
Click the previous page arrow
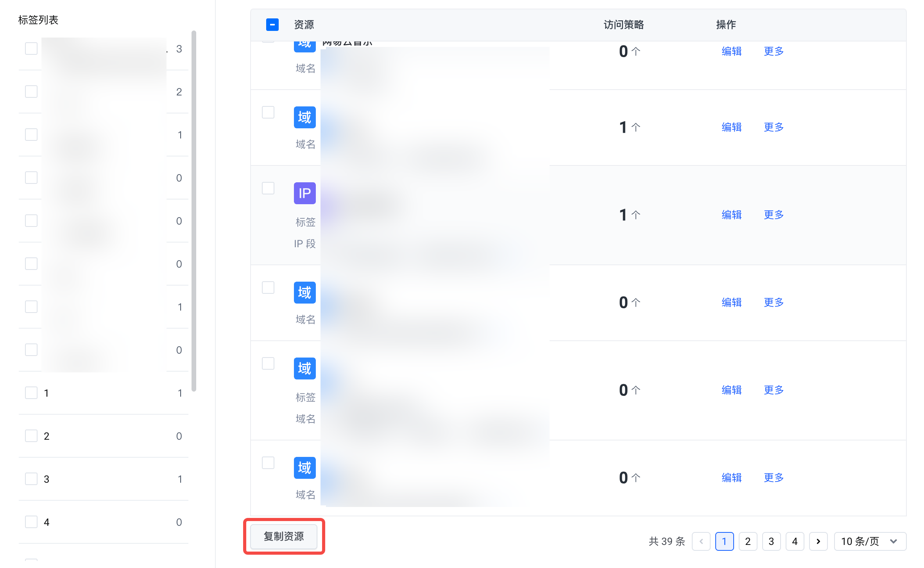coord(701,541)
